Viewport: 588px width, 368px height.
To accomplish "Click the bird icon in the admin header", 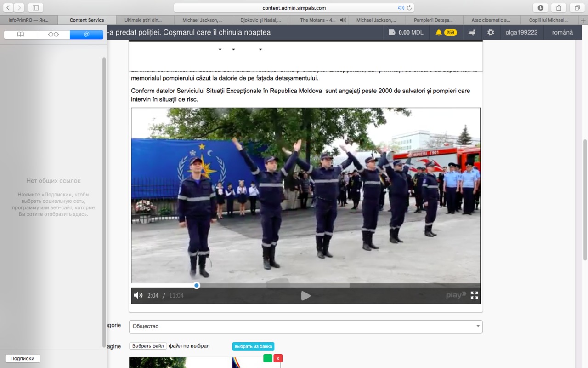I will pyautogui.click(x=472, y=32).
